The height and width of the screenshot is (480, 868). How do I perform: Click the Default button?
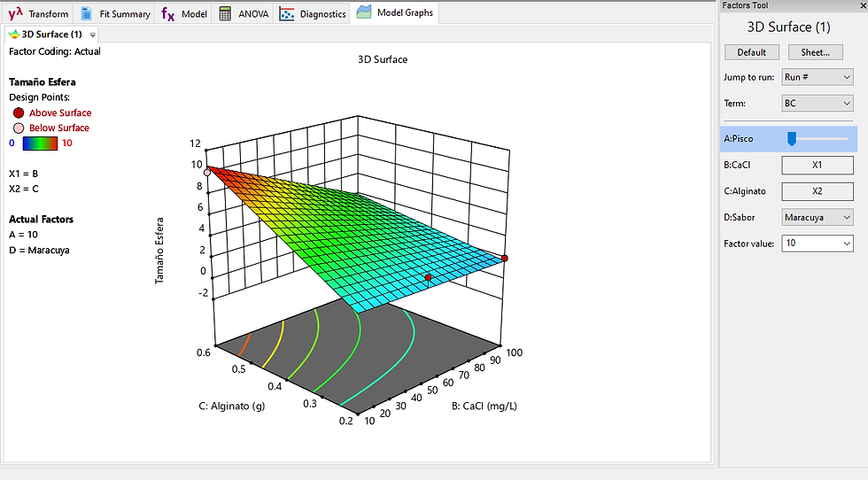[752, 52]
